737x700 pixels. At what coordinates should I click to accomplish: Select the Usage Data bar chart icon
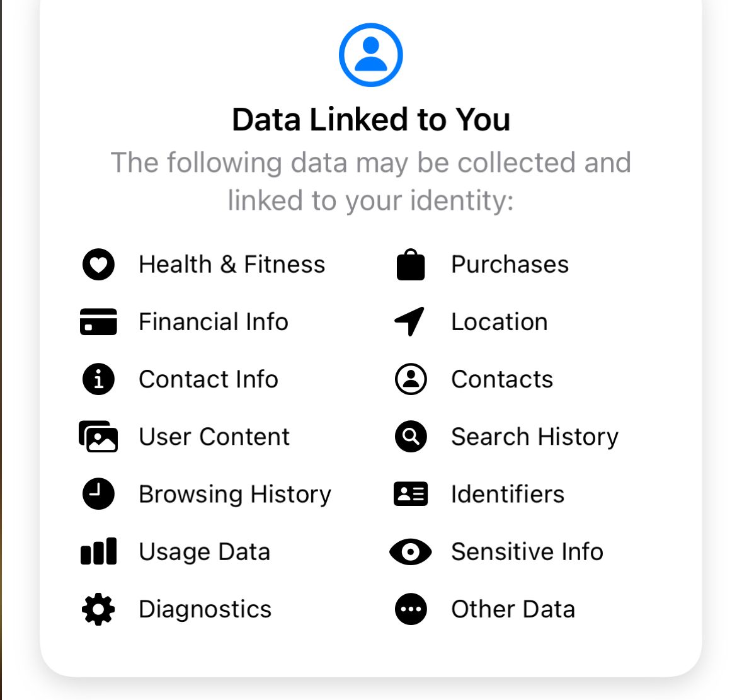click(x=98, y=551)
